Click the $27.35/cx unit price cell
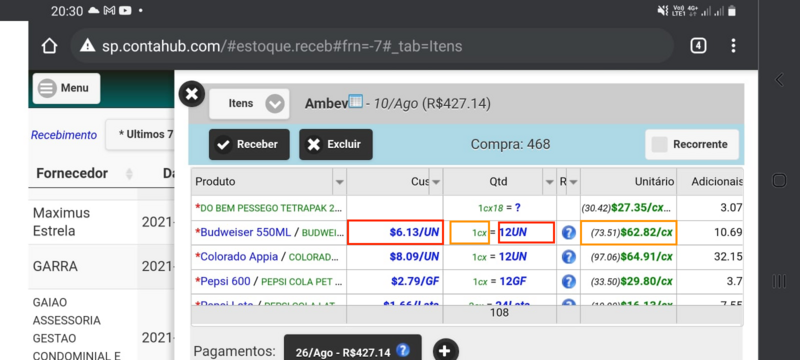800x360 pixels. coord(629,208)
